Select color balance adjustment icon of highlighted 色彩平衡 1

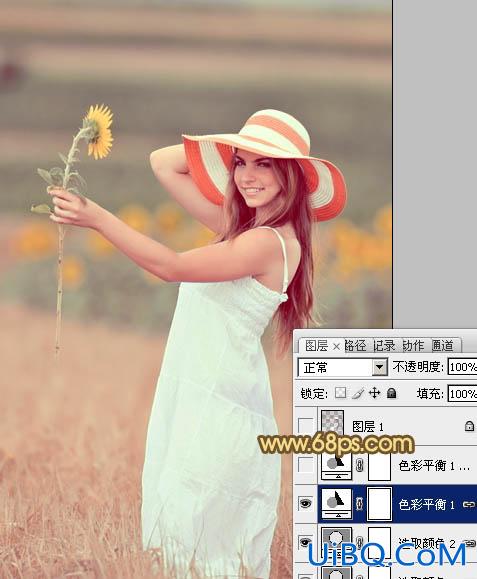pos(336,504)
